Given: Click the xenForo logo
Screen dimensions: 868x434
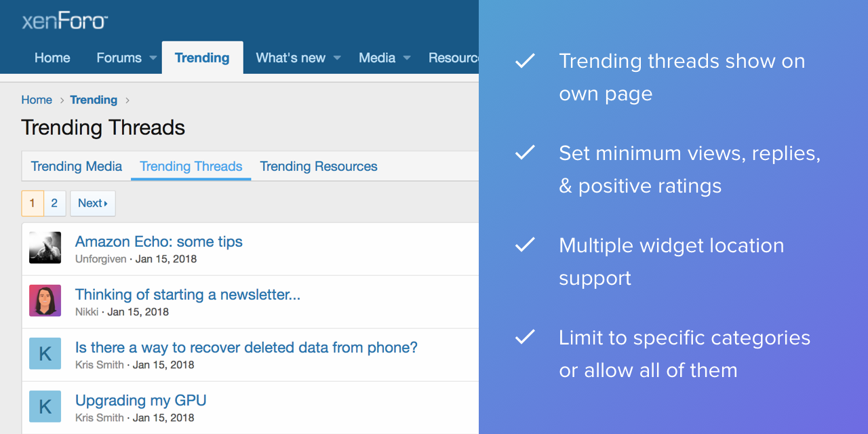Looking at the screenshot, I should [x=64, y=21].
